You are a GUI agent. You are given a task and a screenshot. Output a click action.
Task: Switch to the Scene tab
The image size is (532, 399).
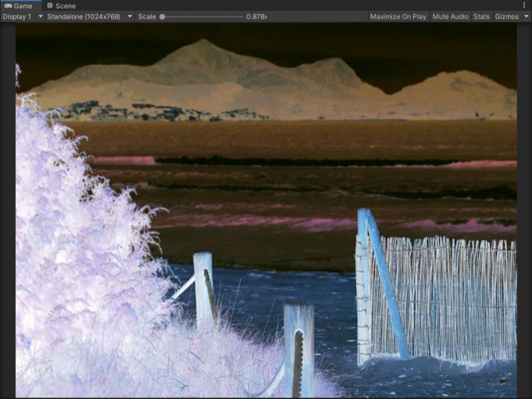tap(61, 6)
